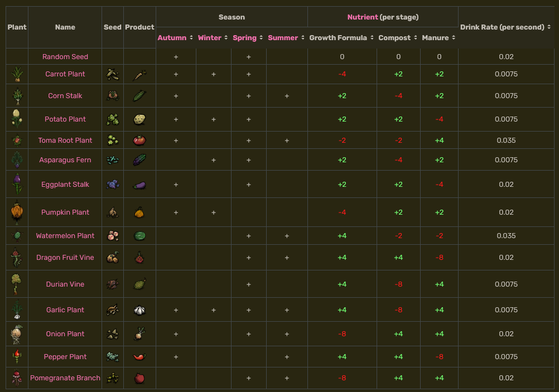Open the Winter header link
Viewport: 559px width, 392px height.
[210, 38]
